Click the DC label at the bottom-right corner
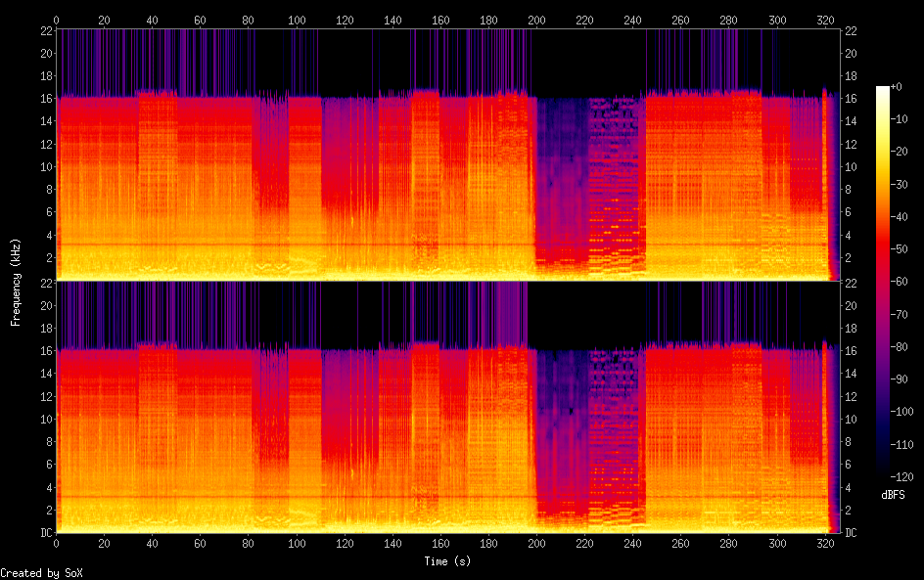Screen dimensions: 924x580 point(851,533)
